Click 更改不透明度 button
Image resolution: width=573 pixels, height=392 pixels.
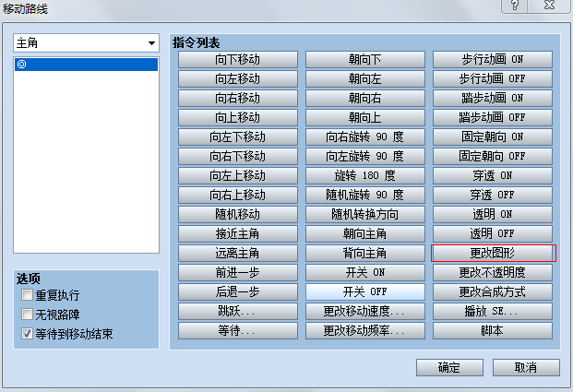493,272
